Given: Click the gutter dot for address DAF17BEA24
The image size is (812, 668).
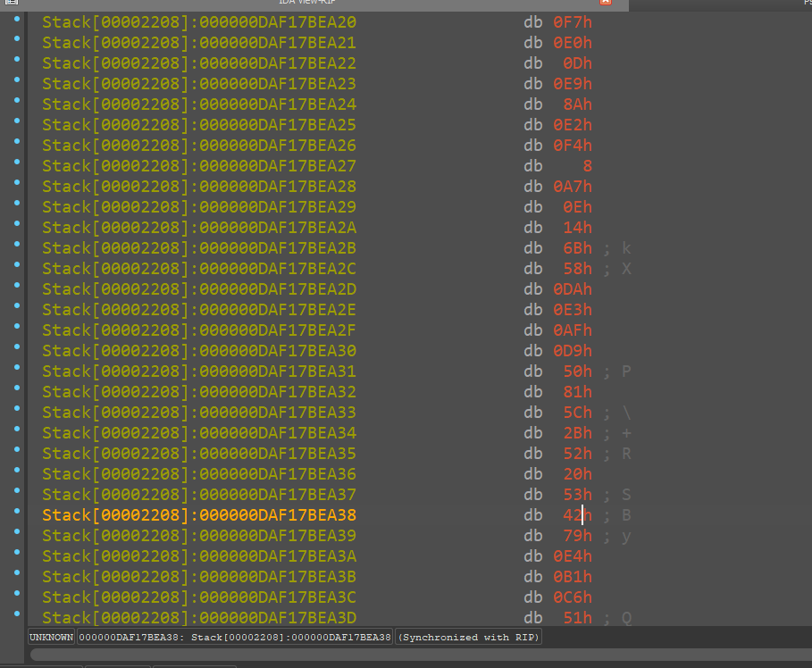Looking at the screenshot, I should 17,102.
